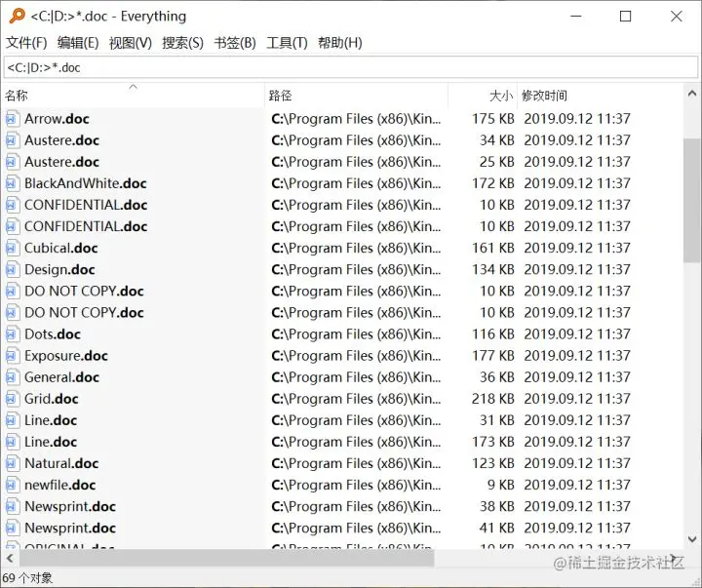702x588 pixels.
Task: Select file name Arrow.doc
Action: tap(57, 119)
